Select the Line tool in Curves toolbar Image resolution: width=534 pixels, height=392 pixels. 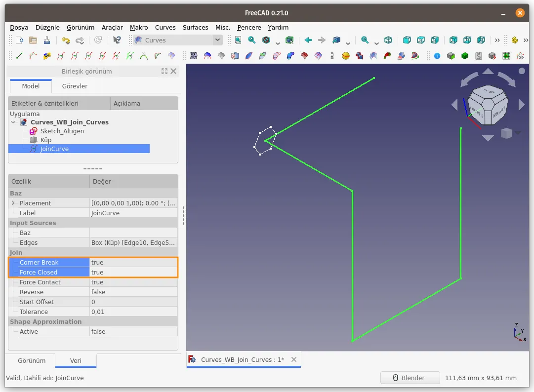pyautogui.click(x=19, y=56)
